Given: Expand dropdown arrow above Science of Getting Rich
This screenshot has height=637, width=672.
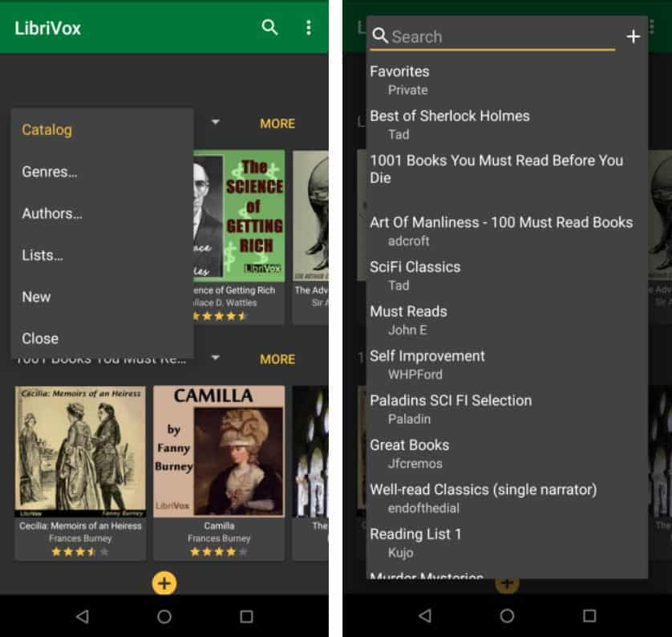Looking at the screenshot, I should point(215,123).
